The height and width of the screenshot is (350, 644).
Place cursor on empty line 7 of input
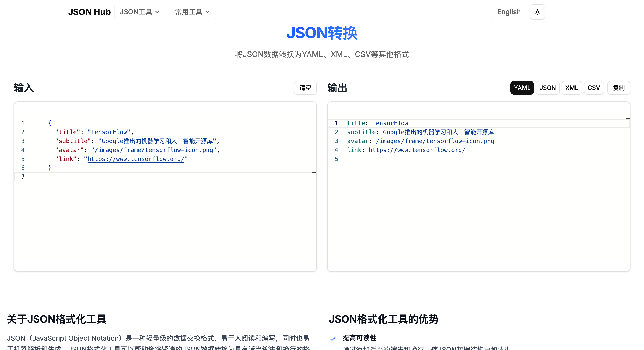click(150, 177)
